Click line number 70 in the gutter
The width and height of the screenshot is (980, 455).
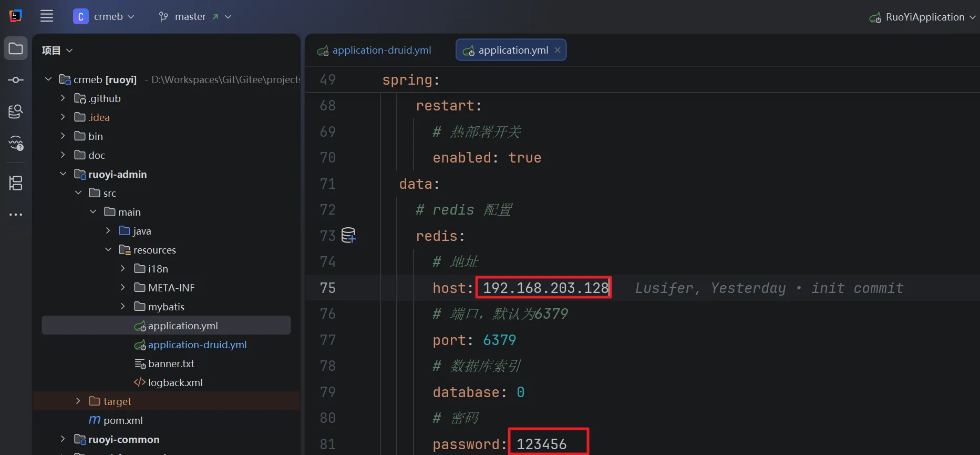point(328,158)
